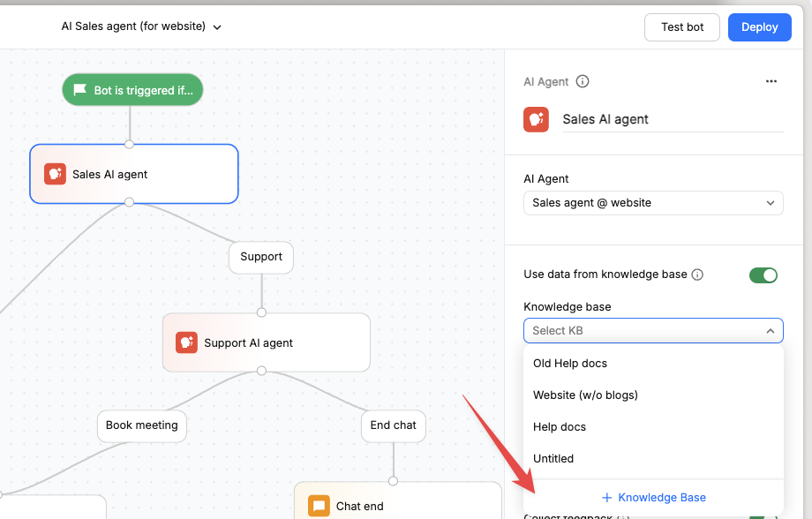
Task: Click info icon beside knowledge base label
Action: [x=697, y=275]
